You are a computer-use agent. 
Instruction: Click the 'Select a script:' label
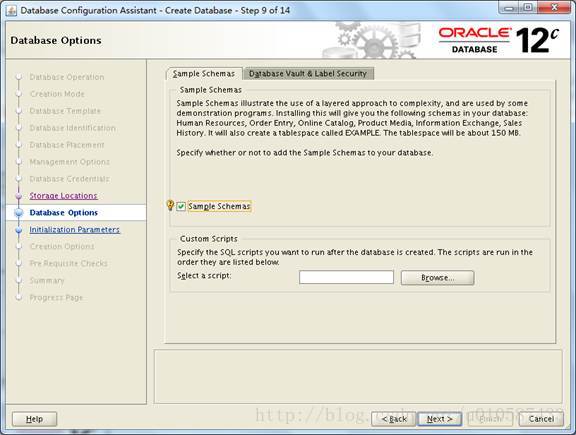204,276
